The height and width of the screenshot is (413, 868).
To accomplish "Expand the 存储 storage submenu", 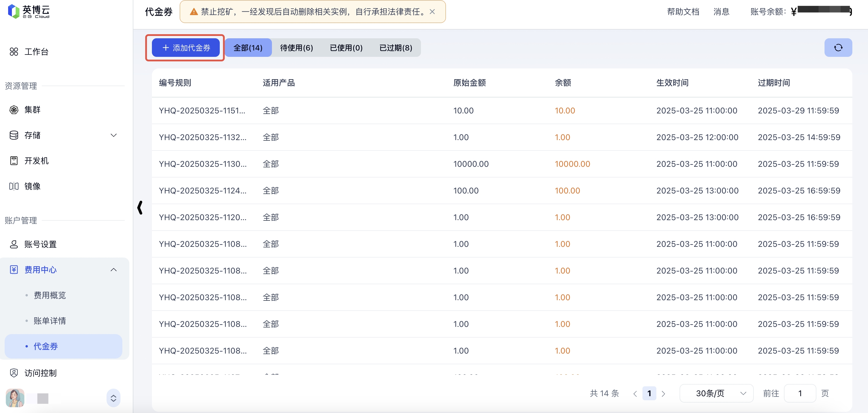I will (114, 135).
